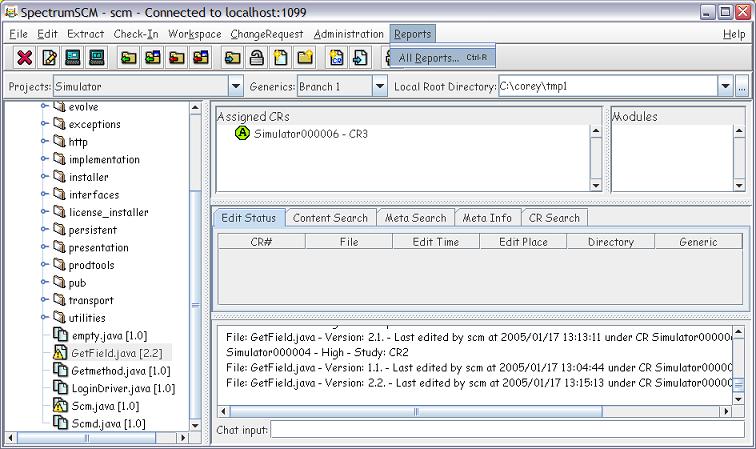This screenshot has width=756, height=449.
Task: Click the Chat input text field
Action: click(x=508, y=429)
